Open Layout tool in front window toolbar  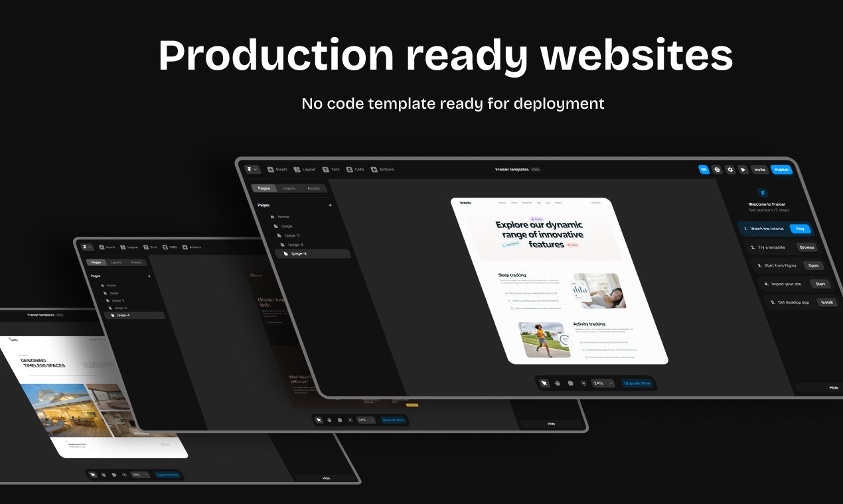coord(305,169)
